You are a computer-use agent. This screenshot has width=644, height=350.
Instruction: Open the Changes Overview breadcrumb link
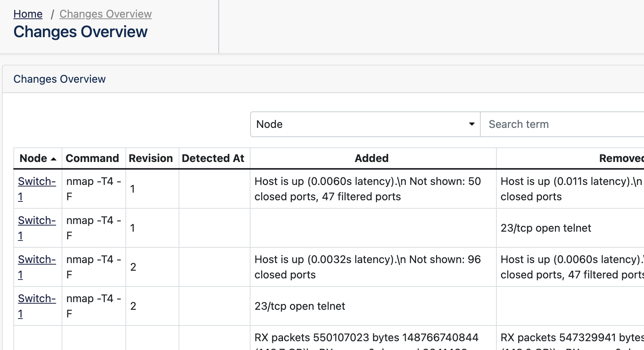[x=106, y=14]
